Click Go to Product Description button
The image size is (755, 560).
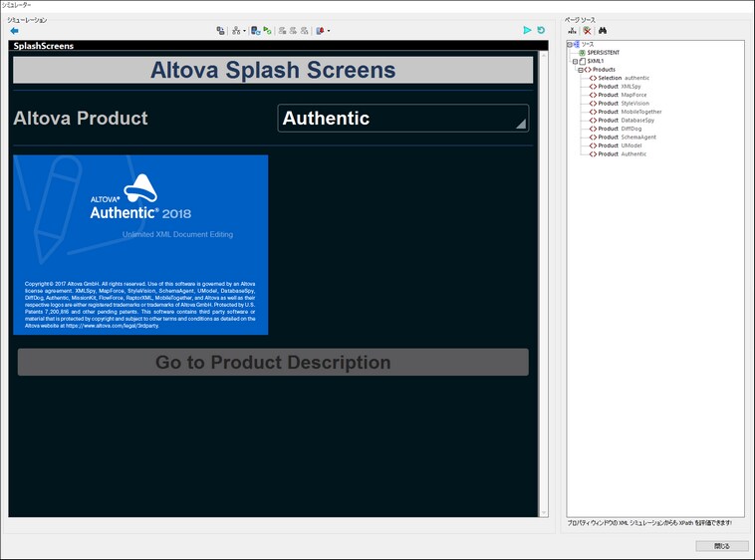point(273,362)
